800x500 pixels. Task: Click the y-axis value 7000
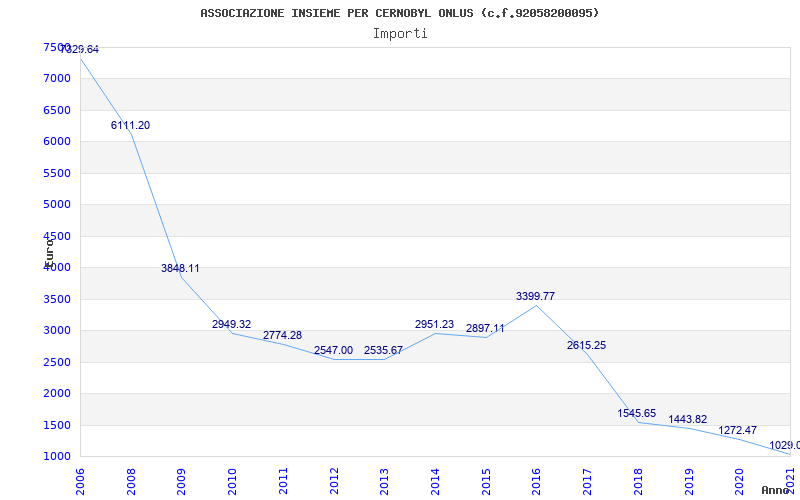(57, 79)
